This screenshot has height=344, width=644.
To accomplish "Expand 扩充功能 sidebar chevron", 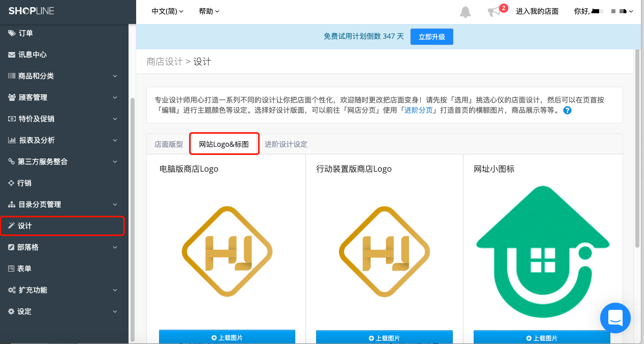I will [115, 290].
